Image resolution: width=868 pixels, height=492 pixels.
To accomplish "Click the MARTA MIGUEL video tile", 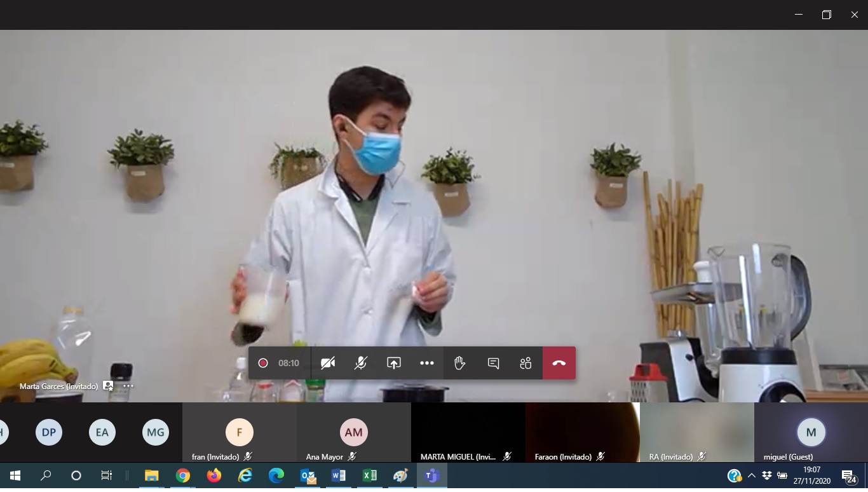I will [x=468, y=432].
